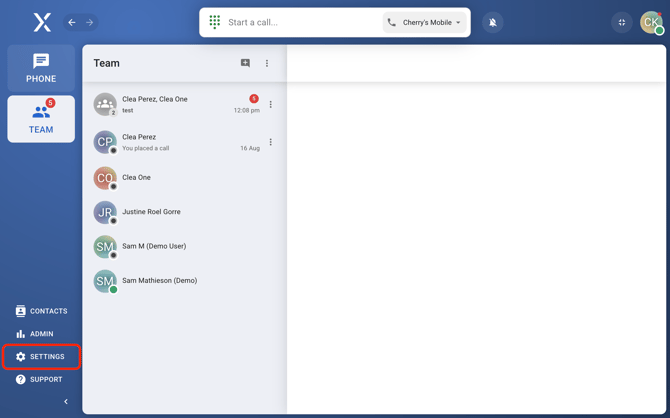Image resolution: width=670 pixels, height=418 pixels.
Task: Open Team panel more options menu
Action: (267, 63)
